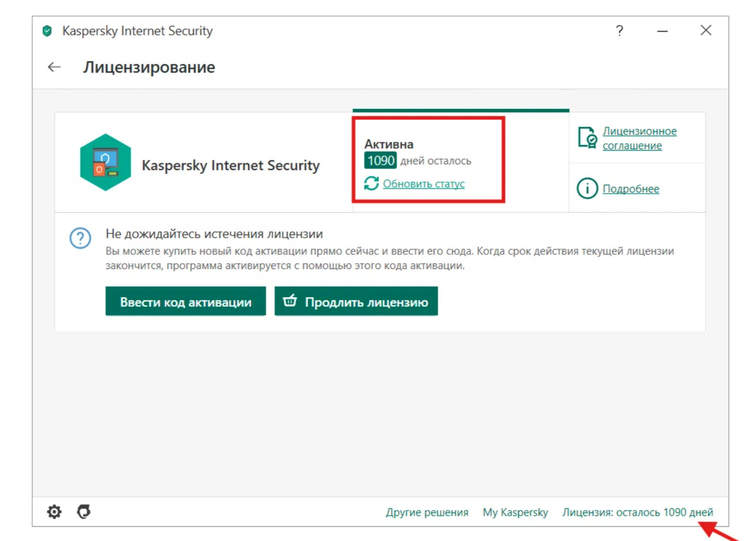Click the shopping basket icon on renew button

(290, 301)
